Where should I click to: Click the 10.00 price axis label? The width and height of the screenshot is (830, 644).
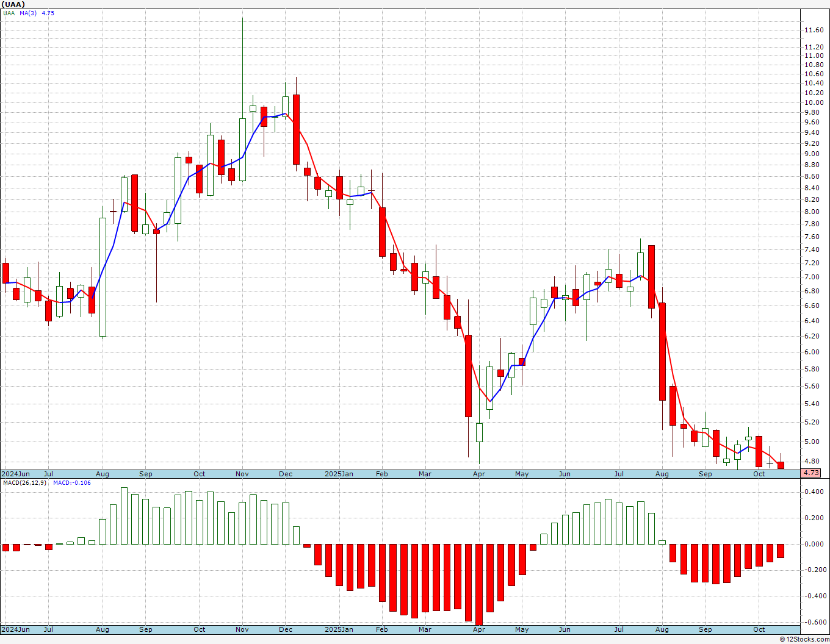pos(814,102)
